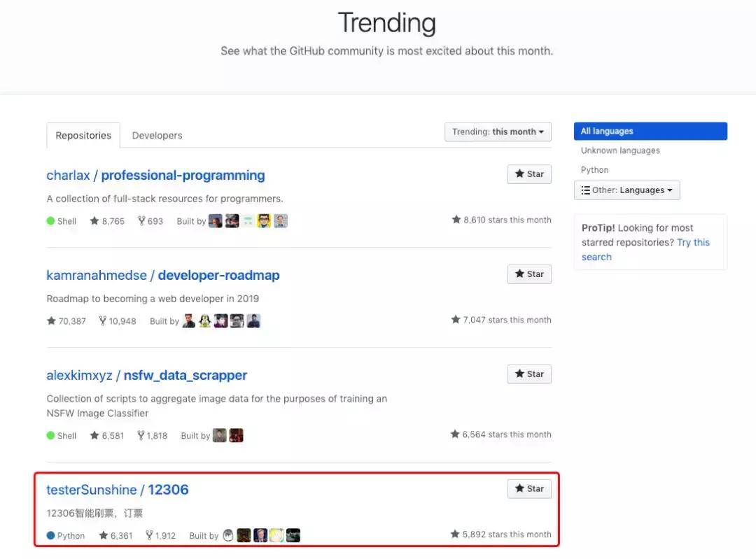This screenshot has width=756, height=559.
Task: Click third contributor avatar of developer-roadmap
Action: click(220, 321)
